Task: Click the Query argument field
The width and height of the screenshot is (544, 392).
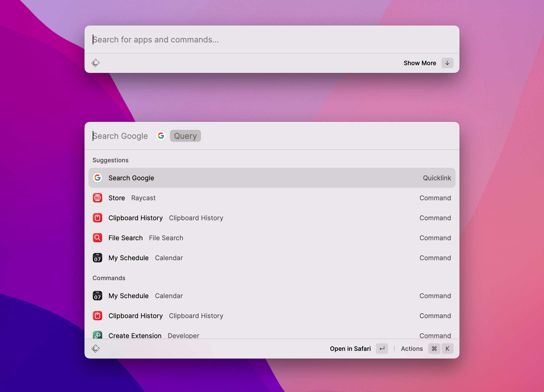Action: coord(185,136)
